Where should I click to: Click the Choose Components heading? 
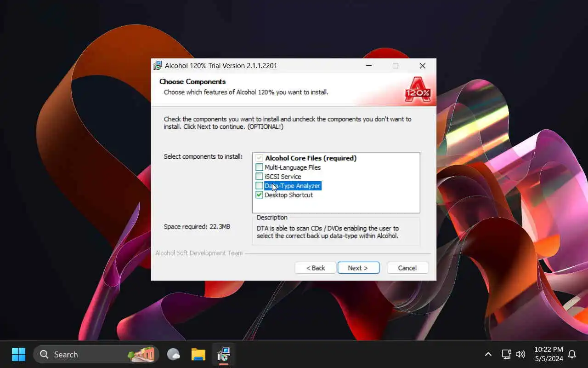[x=192, y=82]
